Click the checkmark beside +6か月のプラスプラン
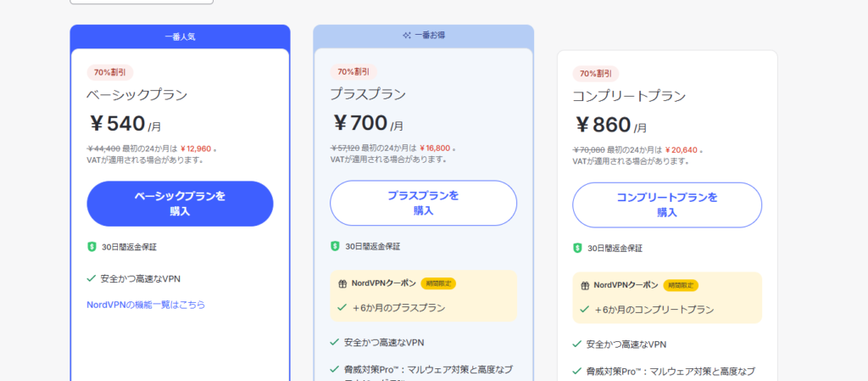The width and height of the screenshot is (868, 381). (x=342, y=308)
